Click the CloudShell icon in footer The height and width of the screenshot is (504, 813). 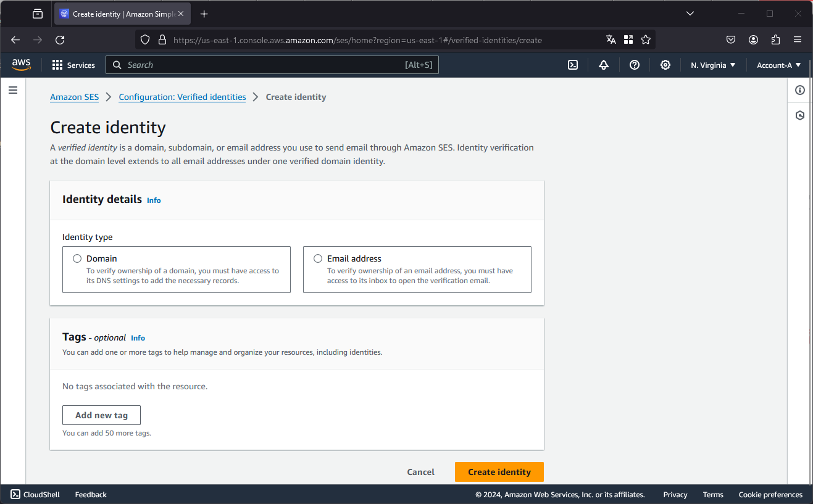coord(15,494)
